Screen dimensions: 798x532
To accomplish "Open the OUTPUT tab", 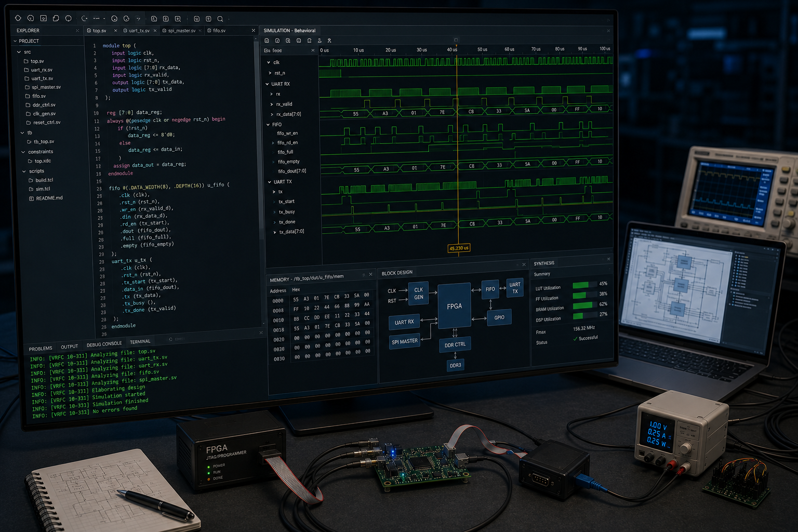I will coord(69,347).
